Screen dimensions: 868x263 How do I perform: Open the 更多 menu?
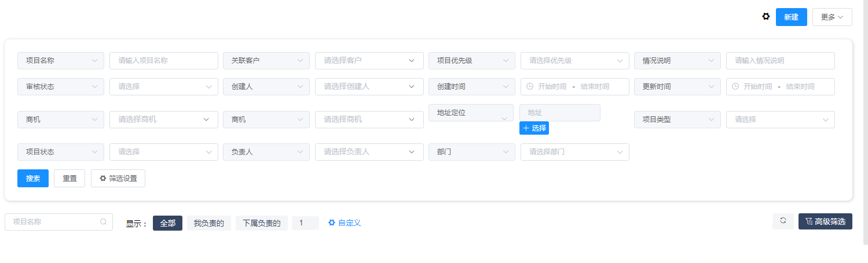[x=832, y=17]
